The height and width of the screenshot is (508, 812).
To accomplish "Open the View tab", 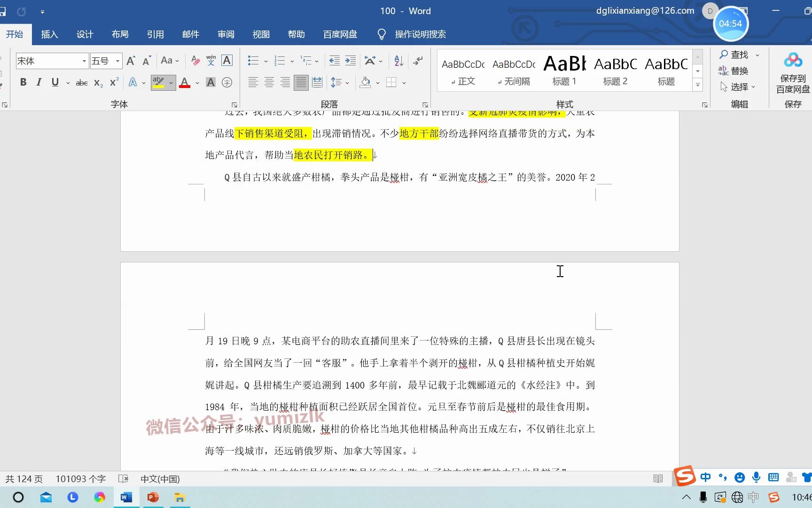I will point(261,34).
